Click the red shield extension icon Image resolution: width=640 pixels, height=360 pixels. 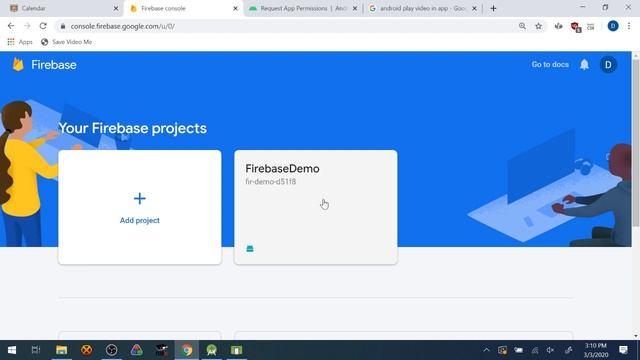[x=575, y=27]
